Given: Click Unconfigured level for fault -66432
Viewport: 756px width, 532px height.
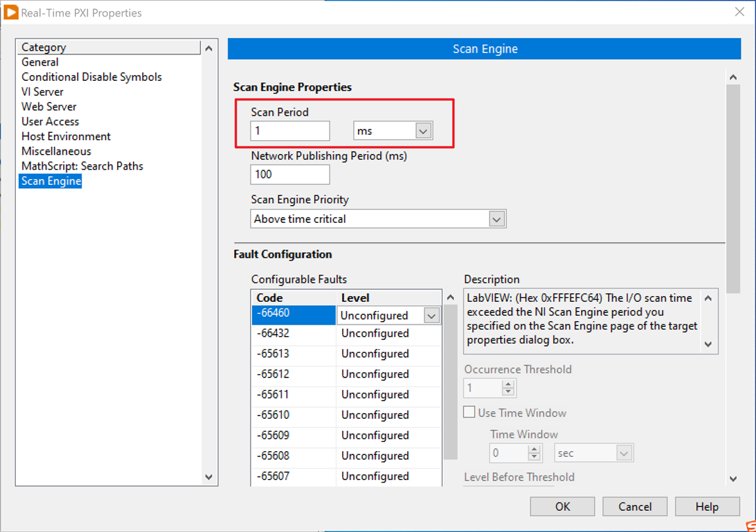Looking at the screenshot, I should tap(375, 333).
